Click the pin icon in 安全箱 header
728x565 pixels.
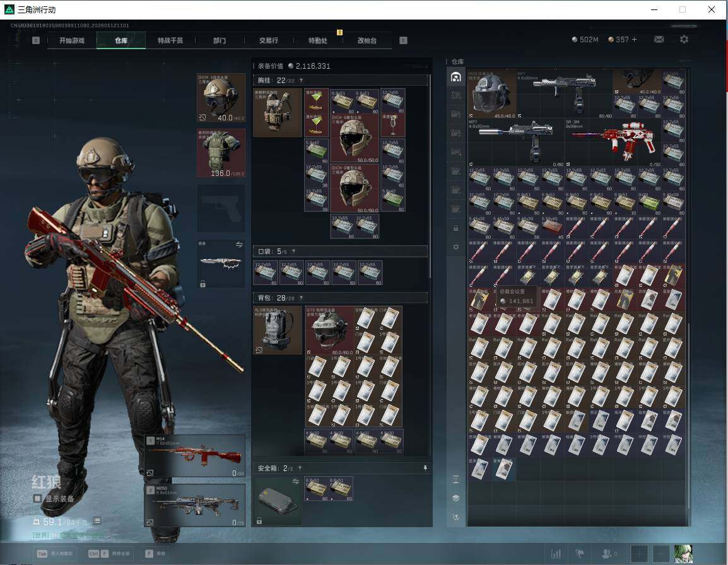click(425, 469)
